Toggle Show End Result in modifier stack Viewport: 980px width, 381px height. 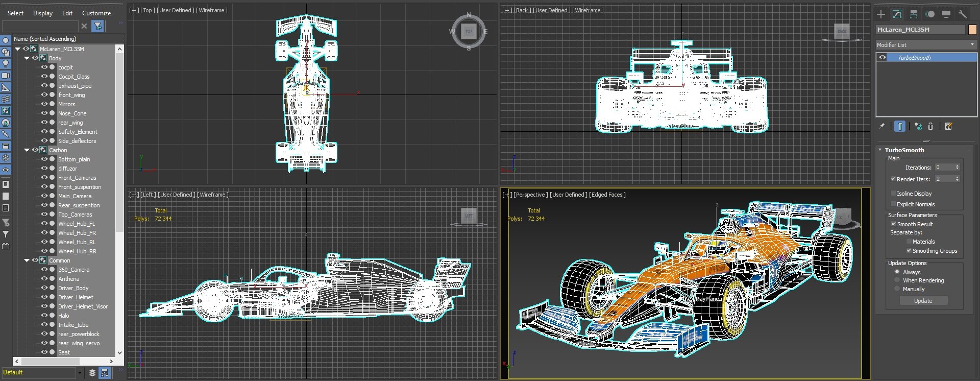[x=900, y=126]
